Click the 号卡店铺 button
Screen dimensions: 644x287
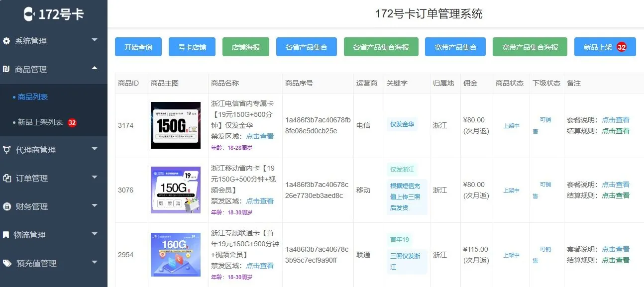pos(192,47)
